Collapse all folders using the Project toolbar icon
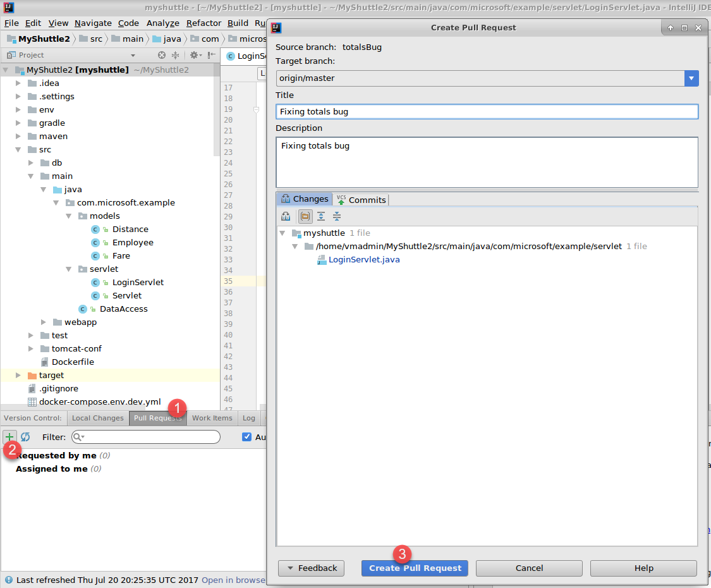 [175, 55]
